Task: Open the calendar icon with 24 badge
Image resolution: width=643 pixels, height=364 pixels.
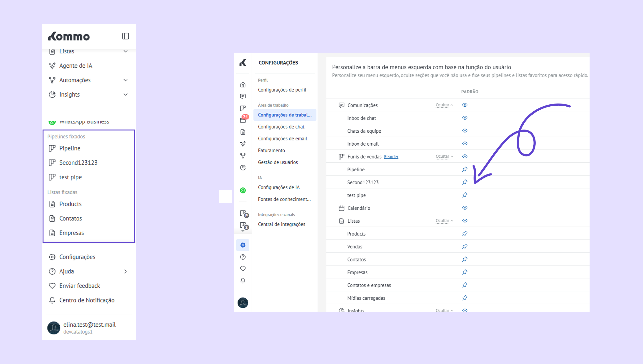Action: click(x=243, y=120)
